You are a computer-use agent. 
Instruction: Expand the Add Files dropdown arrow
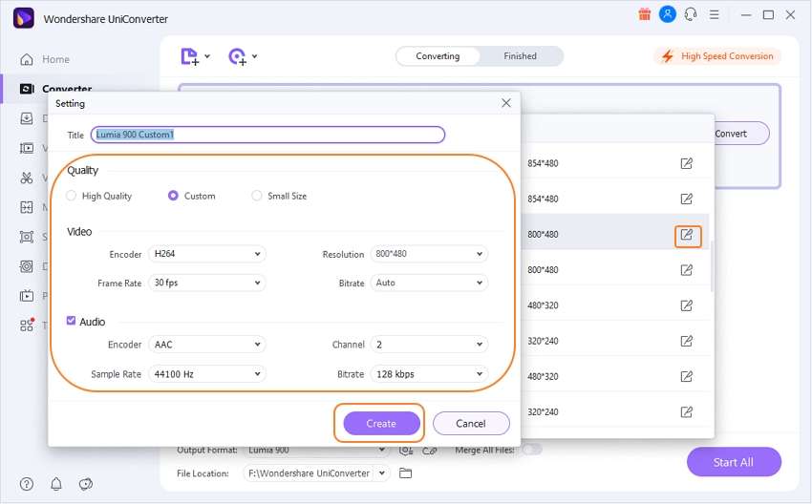point(207,56)
